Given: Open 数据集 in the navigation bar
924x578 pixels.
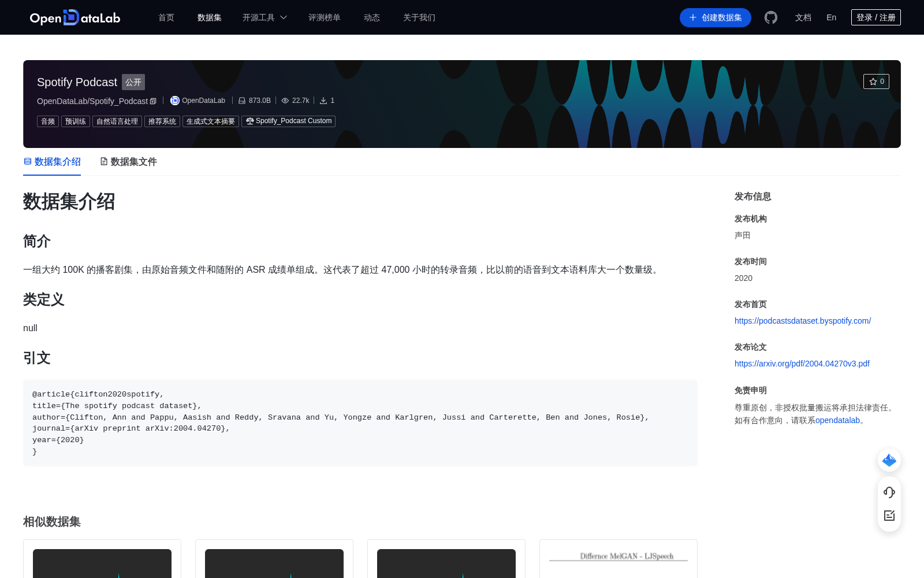Looking at the screenshot, I should click(210, 17).
